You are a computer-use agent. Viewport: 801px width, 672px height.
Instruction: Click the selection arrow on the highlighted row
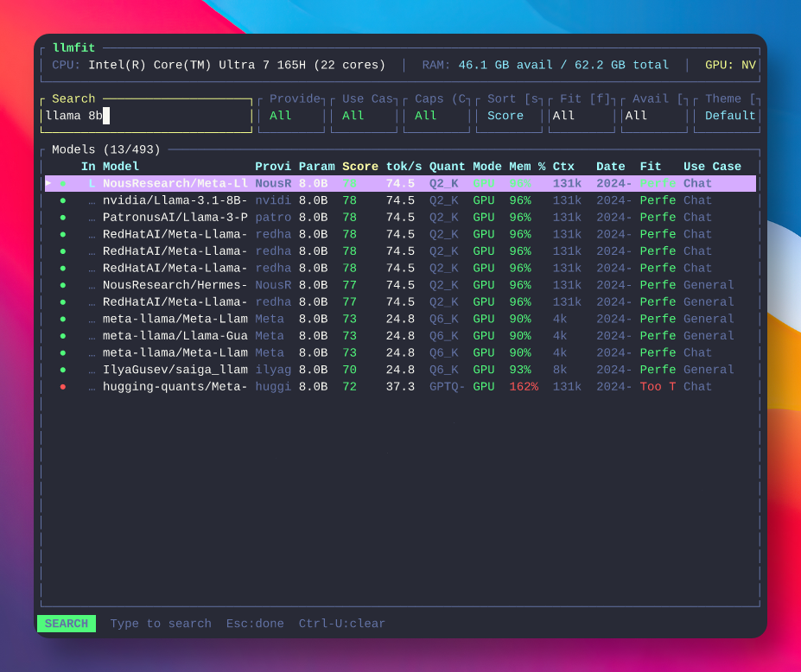point(48,183)
